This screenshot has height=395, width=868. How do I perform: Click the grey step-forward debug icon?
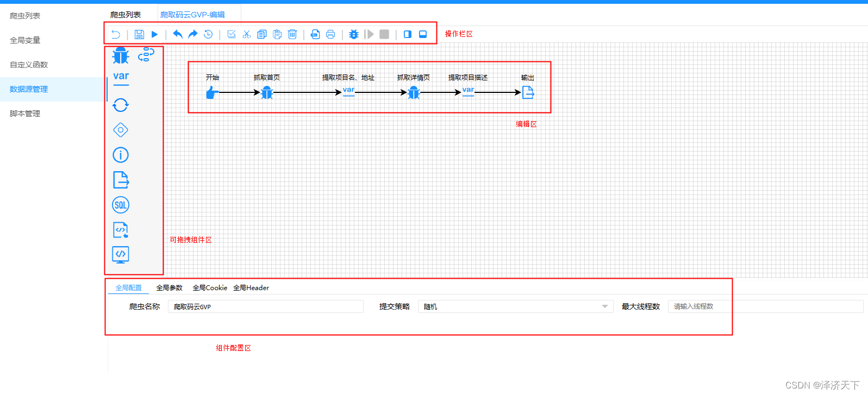[x=369, y=34]
